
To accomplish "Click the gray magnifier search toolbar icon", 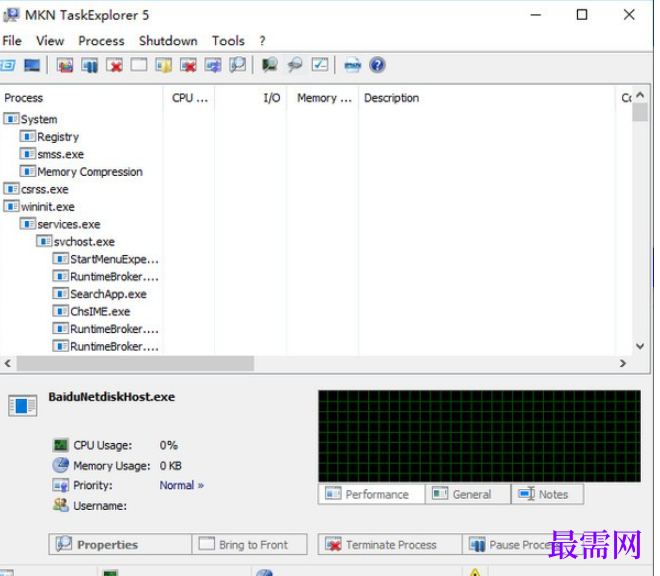I will [x=295, y=65].
